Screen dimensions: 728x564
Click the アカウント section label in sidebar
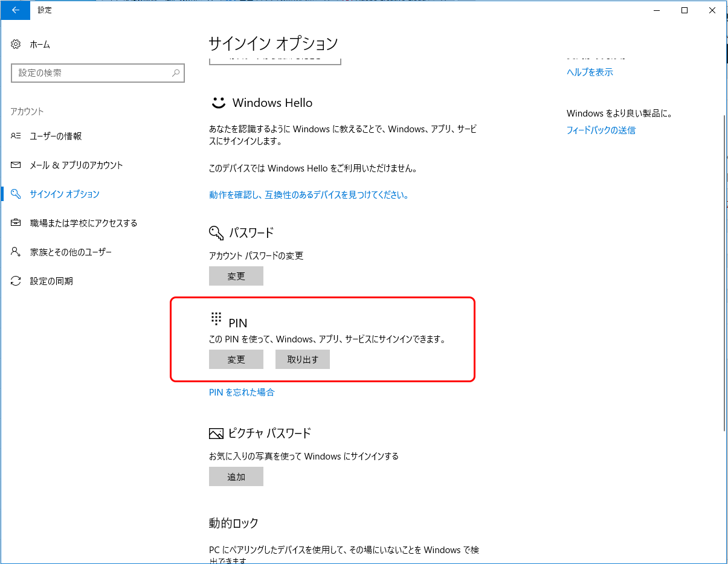27,112
